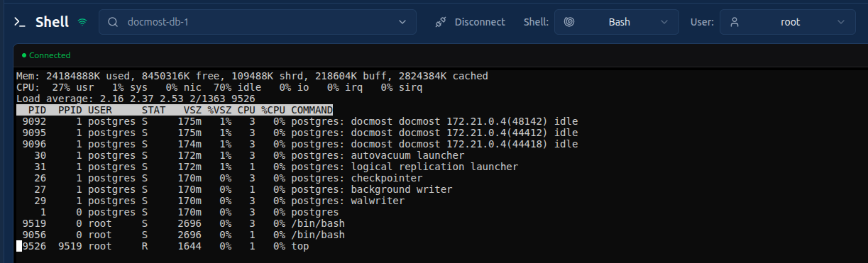This screenshot has width=868, height=263.
Task: Disconnect from the container shell
Action: [x=471, y=22]
